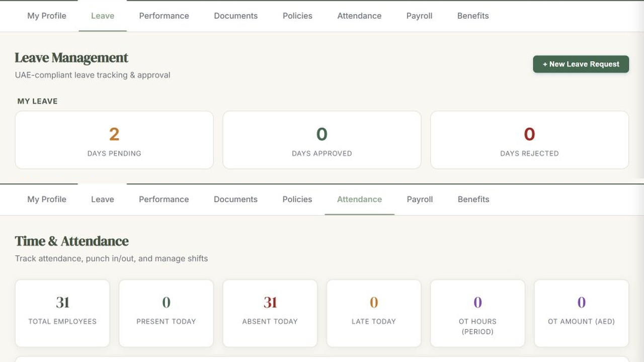This screenshot has width=644, height=362.
Task: Open the Days Approved card
Action: 322,140
